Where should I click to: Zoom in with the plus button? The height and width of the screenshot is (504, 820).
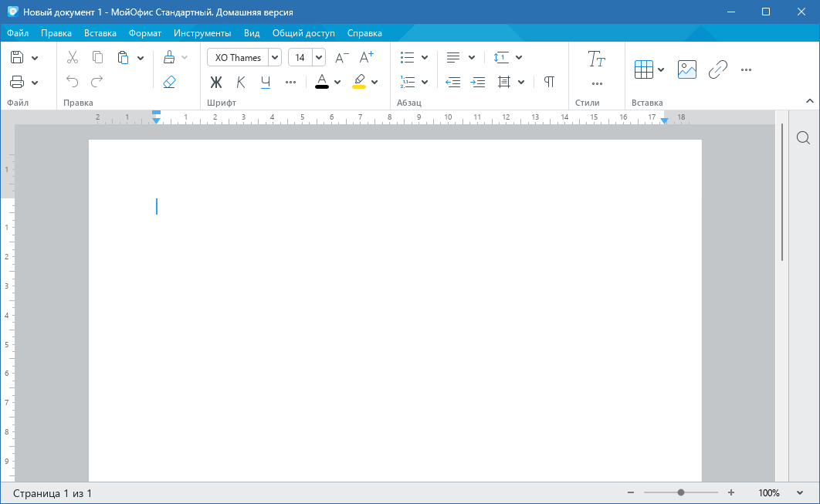point(731,492)
